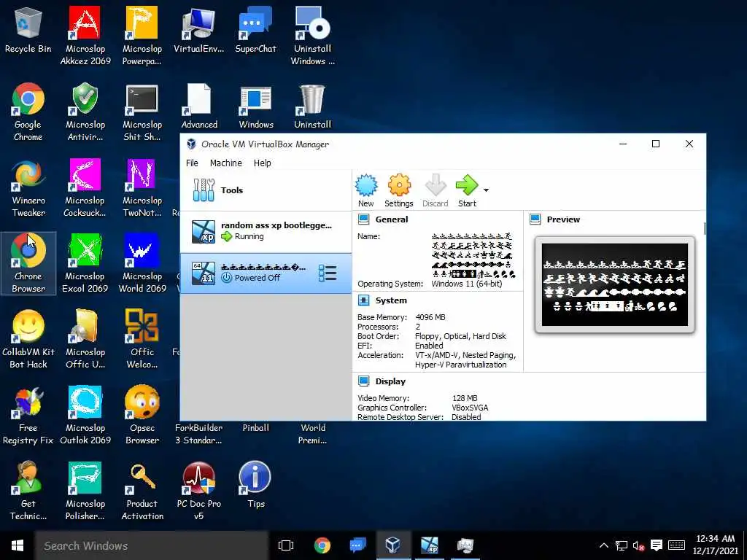Screen dimensions: 747x560
Task: Select the VirtualEnv... desktop shortcut
Action: (198, 31)
